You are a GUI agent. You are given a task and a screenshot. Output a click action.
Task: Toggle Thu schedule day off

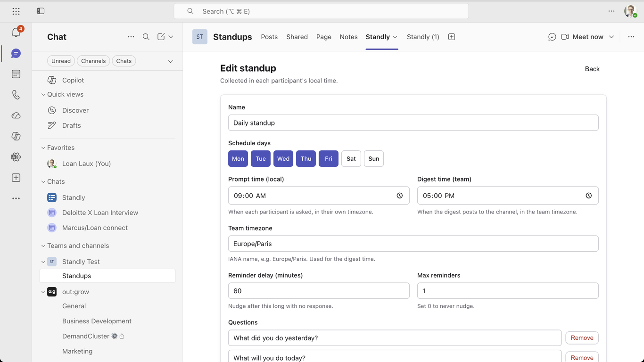[x=306, y=159]
